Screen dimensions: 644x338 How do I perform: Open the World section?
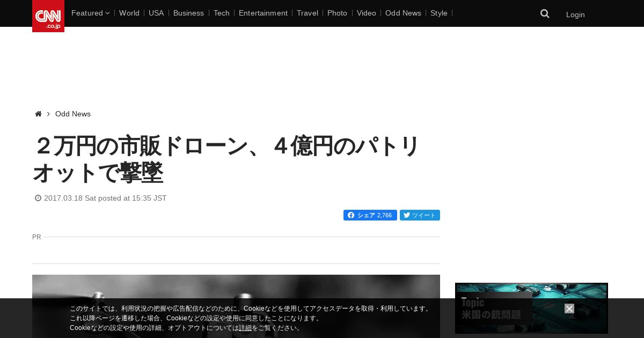tap(129, 13)
